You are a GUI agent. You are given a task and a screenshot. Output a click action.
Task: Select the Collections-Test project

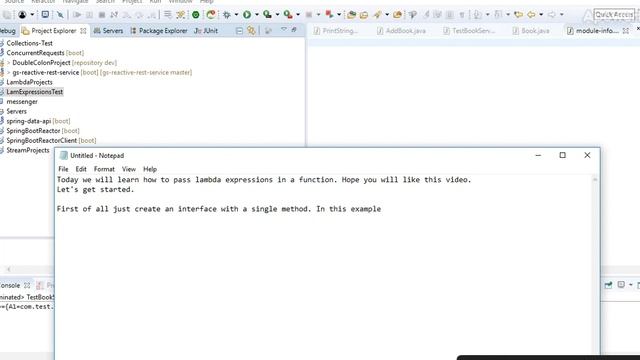(29, 43)
